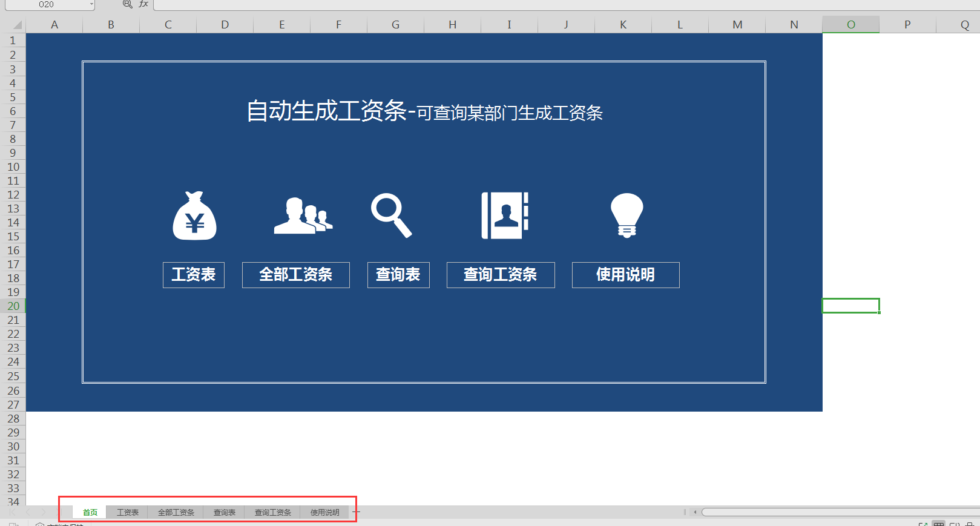Image resolution: width=980 pixels, height=526 pixels.
Task: Select column I header
Action: pos(509,25)
